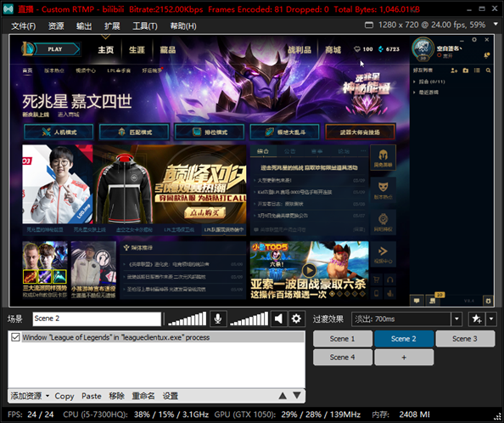Viewport: 504px width, 423px height.
Task: Click the helmet free-champions sidebar icon
Action: [x=383, y=158]
